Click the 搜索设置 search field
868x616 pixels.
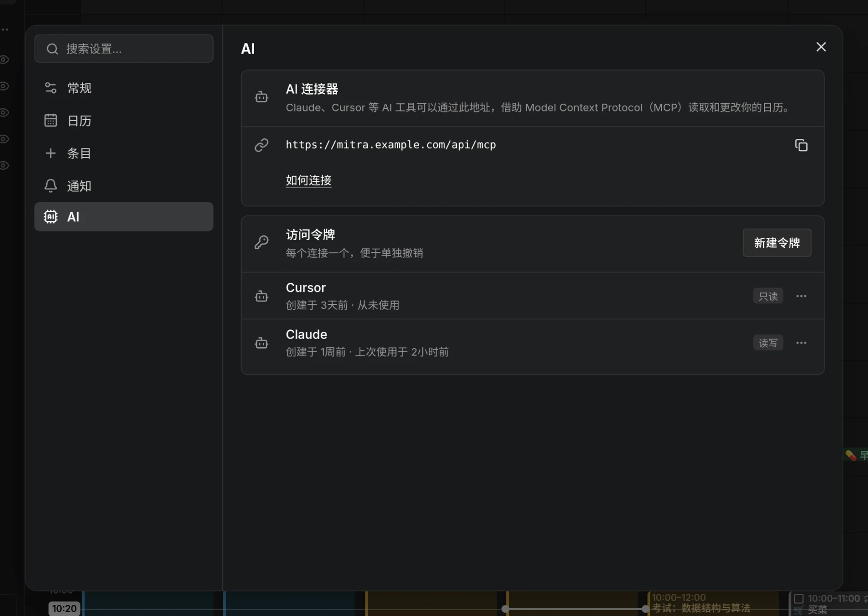(124, 49)
